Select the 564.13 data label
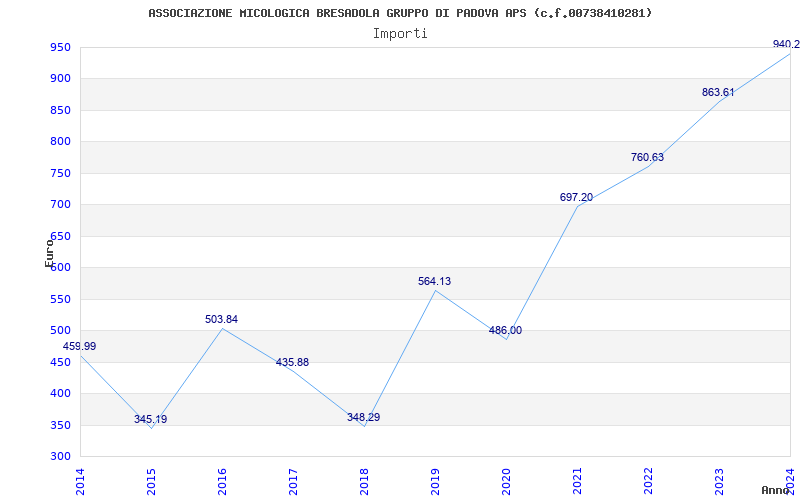This screenshot has height=500, width=800. click(x=434, y=281)
